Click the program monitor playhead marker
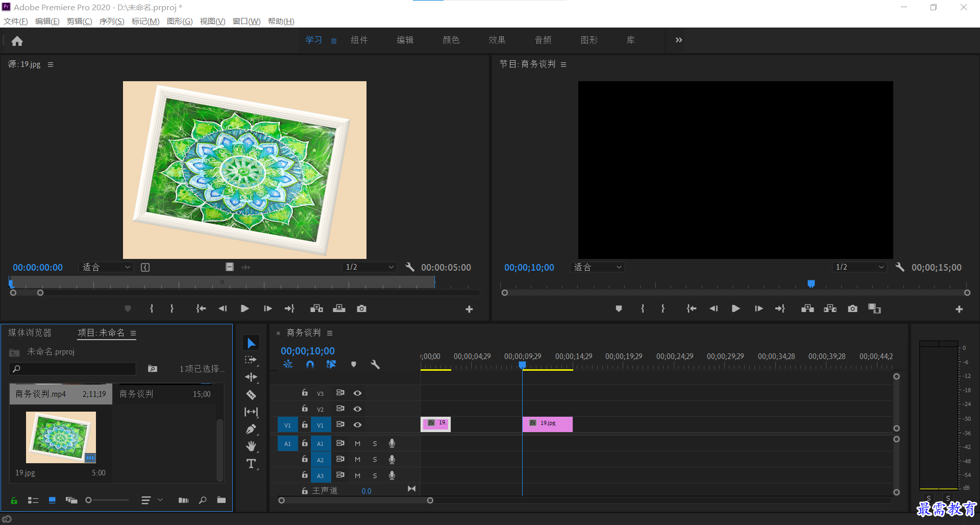Screen dimensions: 980x525 (x=811, y=284)
